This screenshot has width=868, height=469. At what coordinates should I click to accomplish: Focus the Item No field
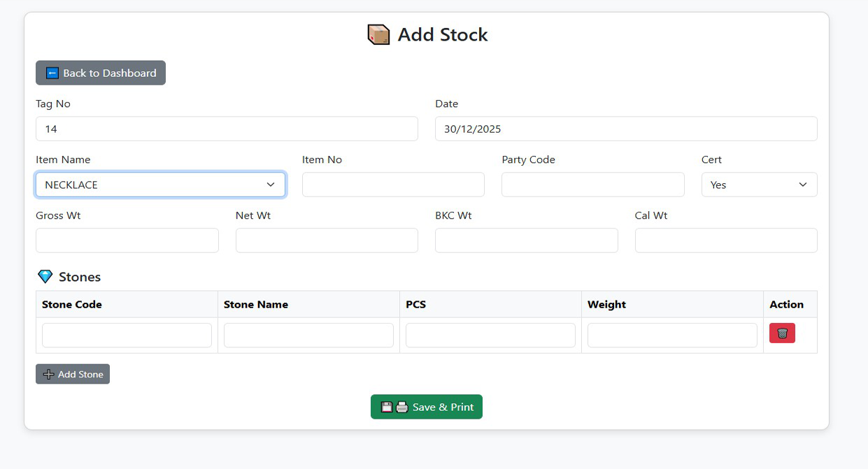[x=393, y=185]
